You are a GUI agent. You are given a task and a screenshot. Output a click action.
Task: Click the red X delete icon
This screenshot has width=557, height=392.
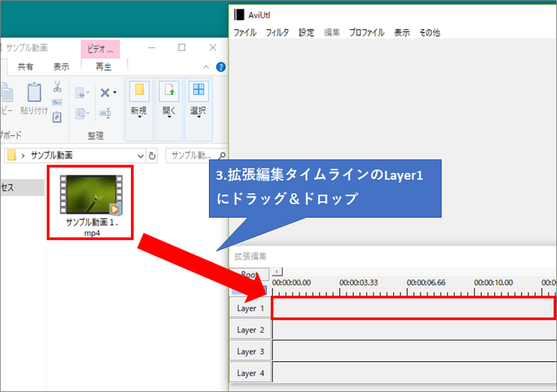point(105,93)
